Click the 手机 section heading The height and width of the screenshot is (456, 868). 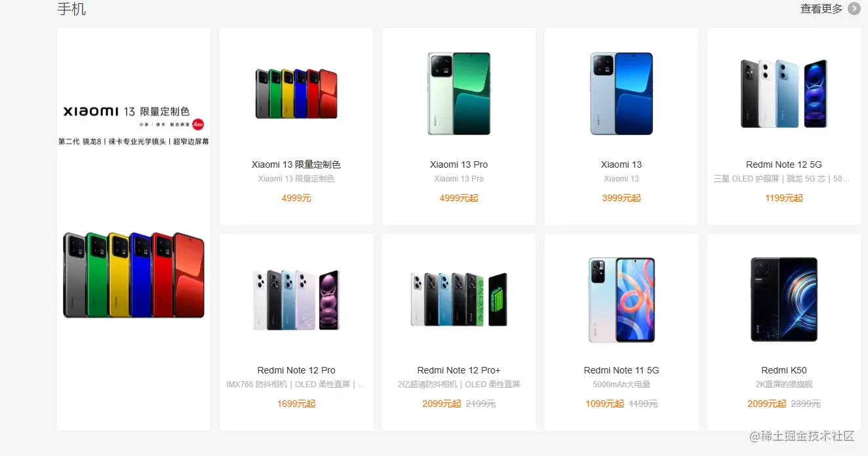pos(71,9)
